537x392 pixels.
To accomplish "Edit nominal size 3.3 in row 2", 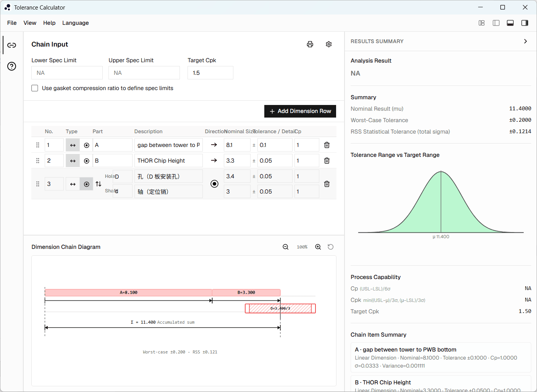I will 237,161.
